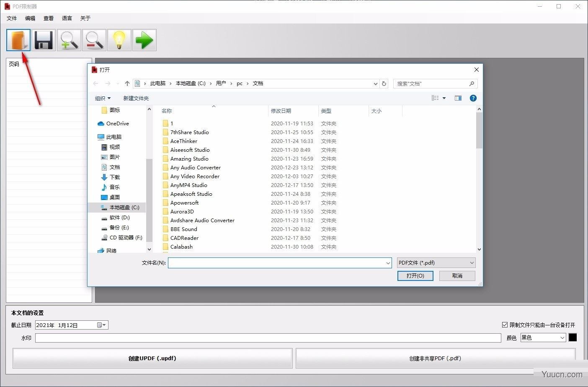Click the 打开(O) button
The height and width of the screenshot is (387, 588).
click(415, 275)
